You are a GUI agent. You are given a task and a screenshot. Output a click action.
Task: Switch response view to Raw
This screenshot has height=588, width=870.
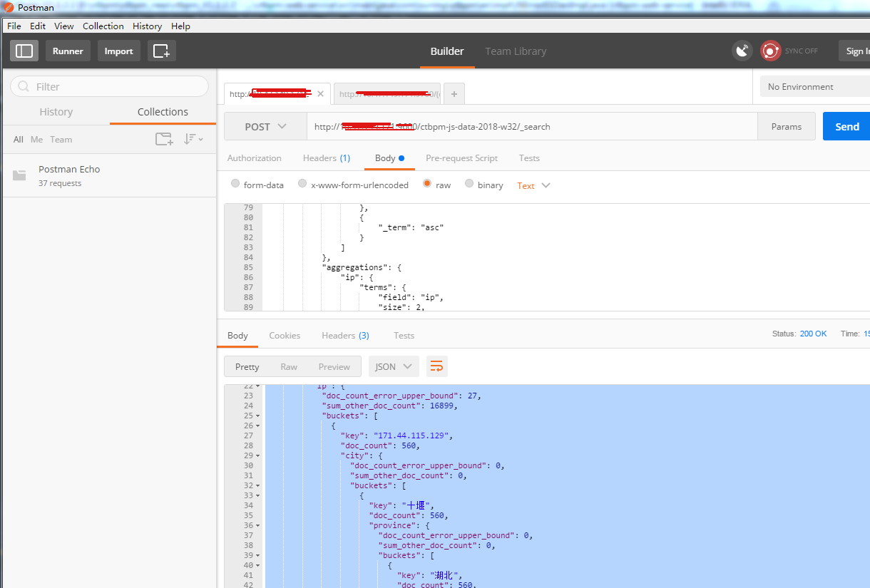[289, 366]
